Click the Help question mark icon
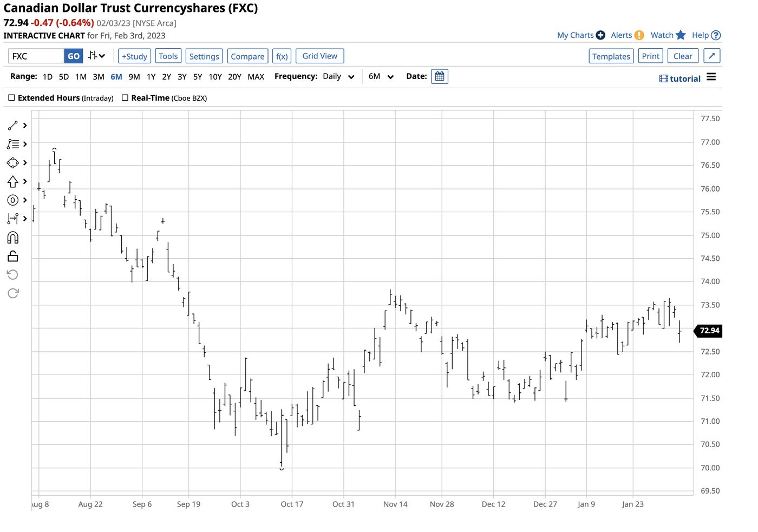The height and width of the screenshot is (532, 758). point(716,35)
